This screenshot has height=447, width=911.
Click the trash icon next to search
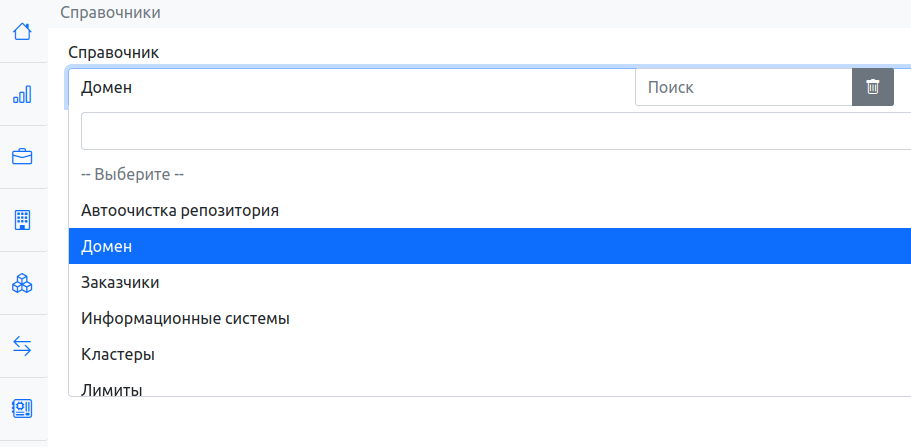pos(873,87)
